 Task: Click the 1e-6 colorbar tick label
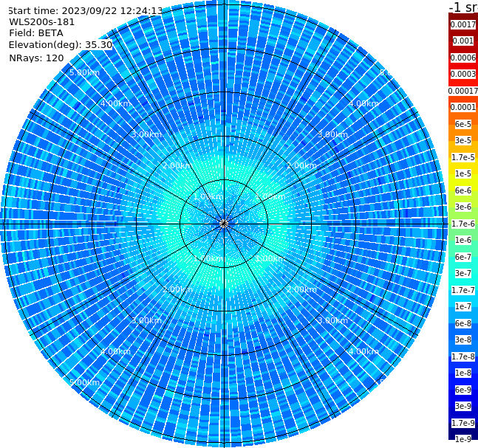463,240
